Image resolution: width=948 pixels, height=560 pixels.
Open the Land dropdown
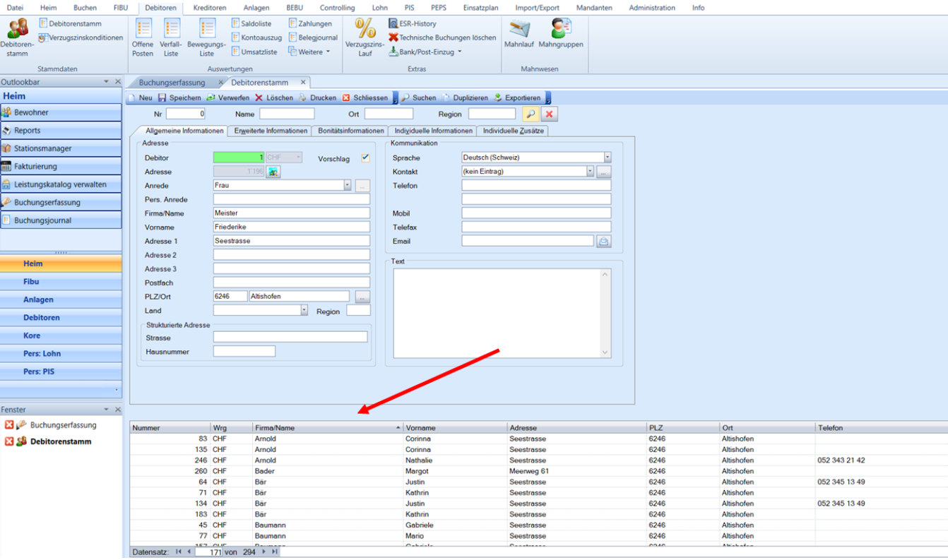click(x=304, y=311)
